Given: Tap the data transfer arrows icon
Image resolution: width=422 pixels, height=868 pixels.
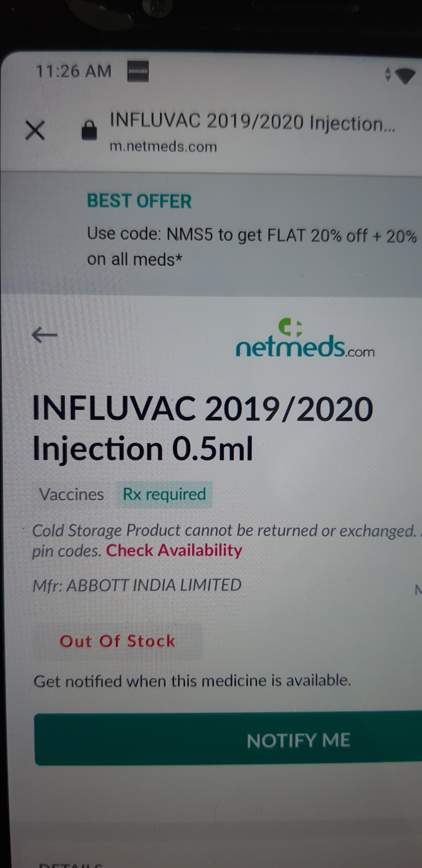Looking at the screenshot, I should click(x=387, y=75).
